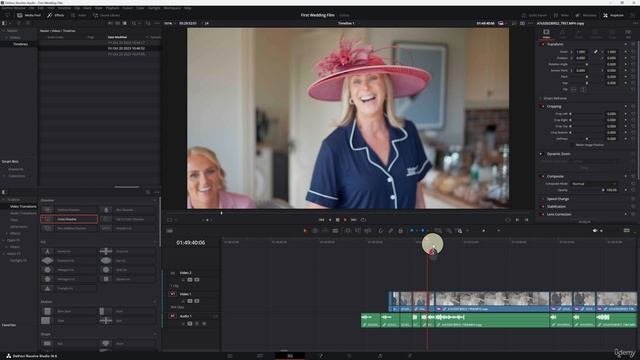Click Flip horizontal icon in Transform
Image resolution: width=640 pixels, height=360 pixels.
point(573,89)
